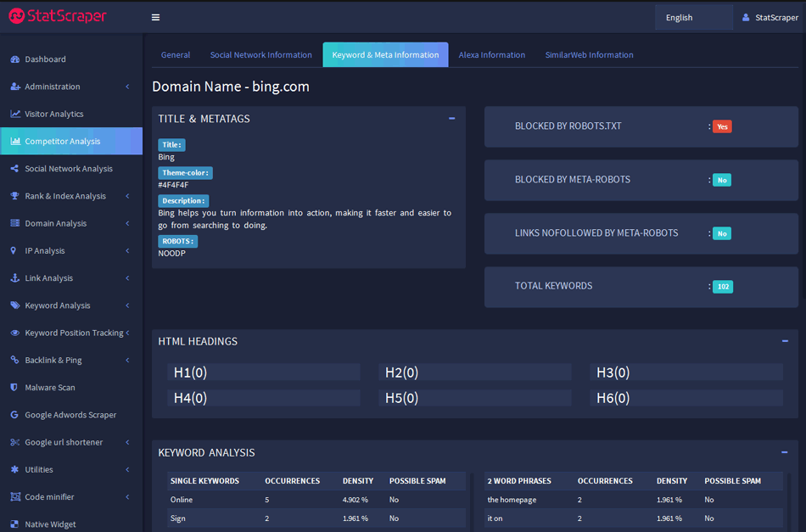Expand the Rank & Index Analysis chevron
Image resolution: width=806 pixels, height=532 pixels.
(127, 196)
